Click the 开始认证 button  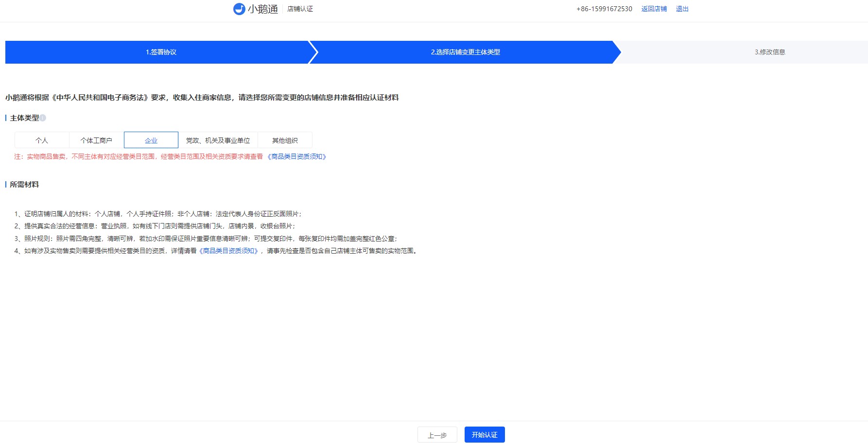(485, 435)
